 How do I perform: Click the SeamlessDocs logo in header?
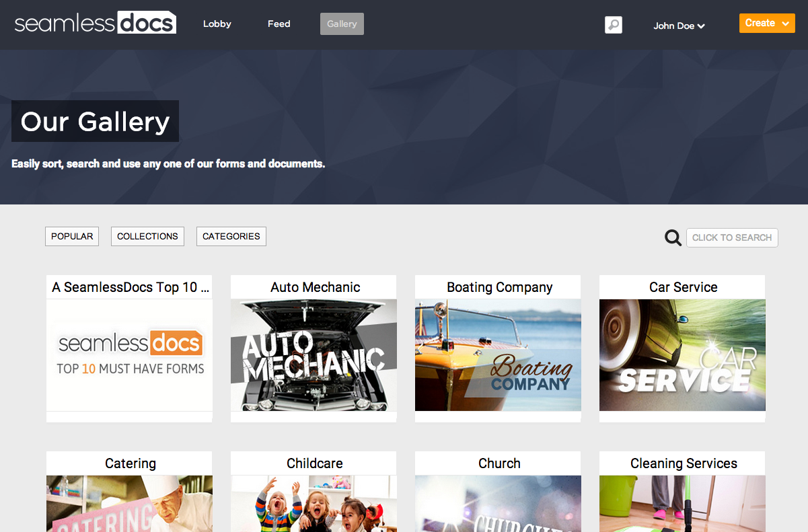tap(96, 23)
